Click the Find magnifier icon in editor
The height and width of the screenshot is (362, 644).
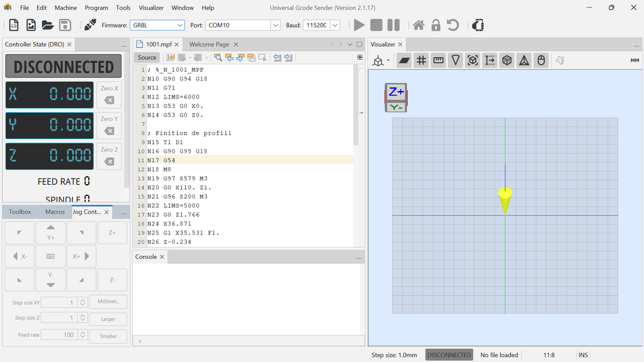coord(218,57)
